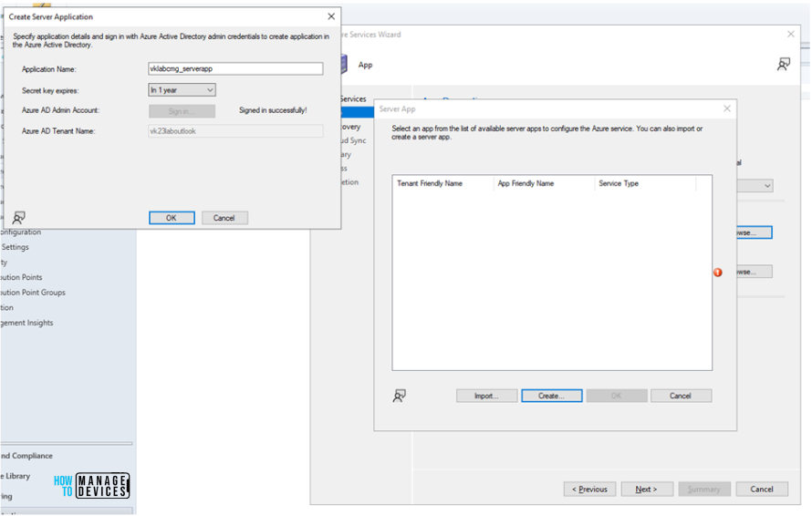Select Distribution Point Groups in navigation tree
Screen dimensions: 812x516
[33, 293]
